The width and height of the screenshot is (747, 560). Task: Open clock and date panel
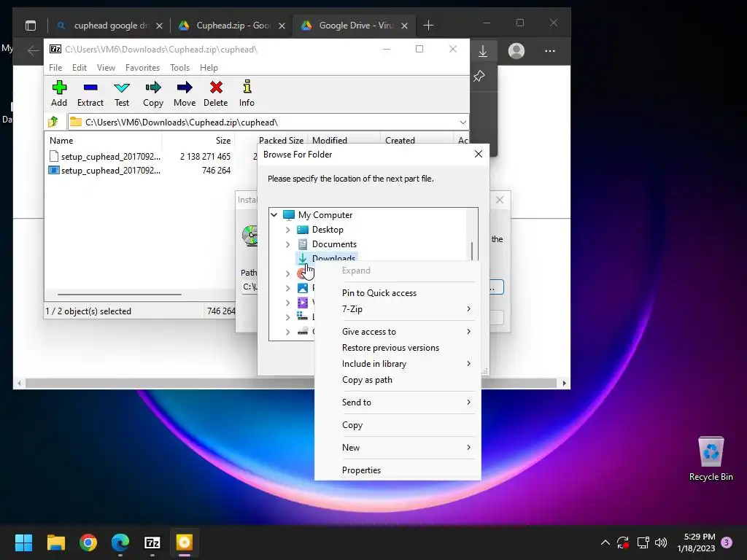696,542
